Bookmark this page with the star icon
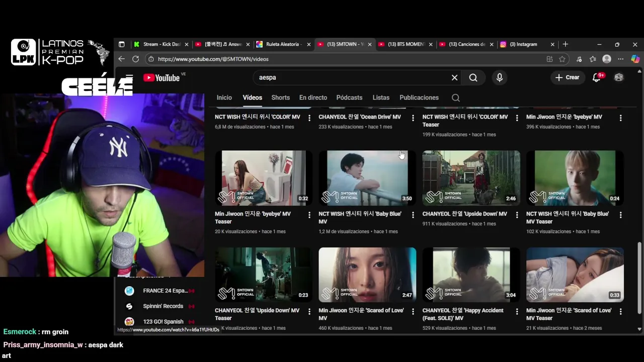Image resolution: width=644 pixels, height=362 pixels. [x=562, y=59]
